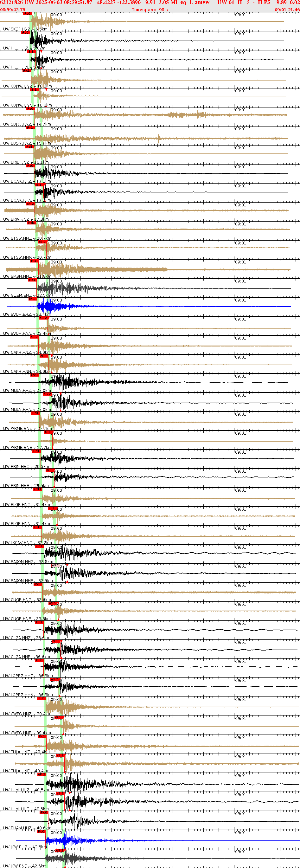Click the 08:59:43.76 start time label

pos(12,10)
